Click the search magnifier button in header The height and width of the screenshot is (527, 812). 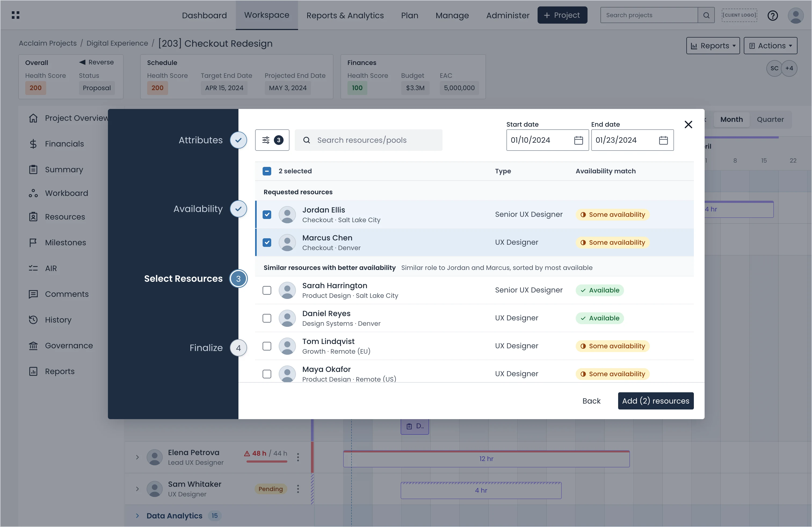click(x=706, y=15)
